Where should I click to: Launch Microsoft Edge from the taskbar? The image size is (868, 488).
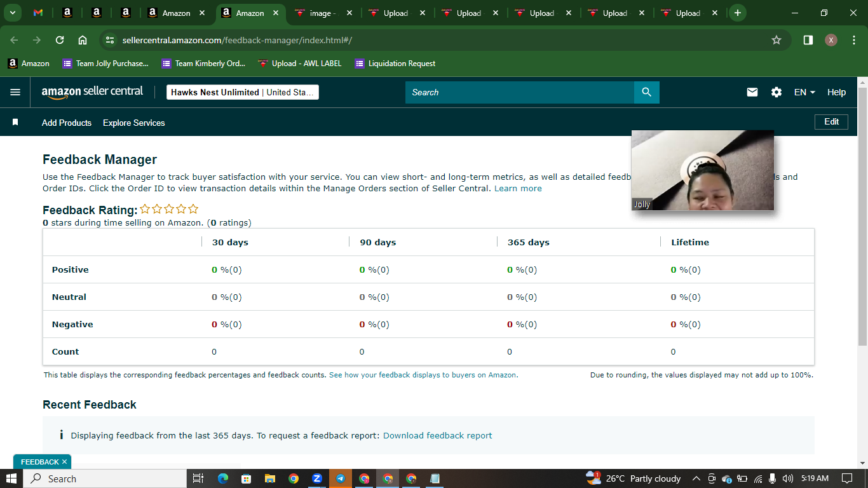click(x=223, y=478)
